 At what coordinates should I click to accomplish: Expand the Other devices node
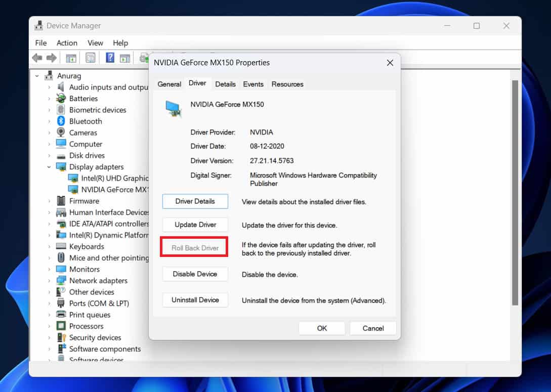(49, 292)
